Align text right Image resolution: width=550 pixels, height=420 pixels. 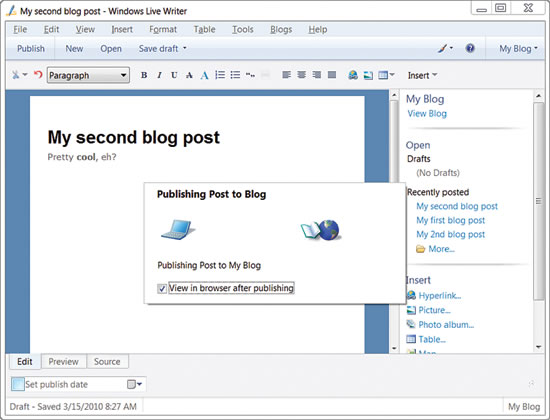[316, 75]
